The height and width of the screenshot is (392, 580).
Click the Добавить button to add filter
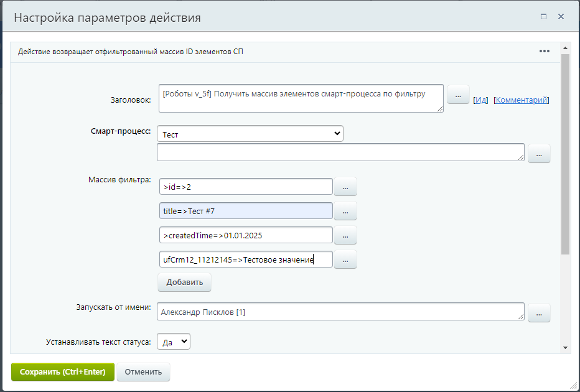pos(184,282)
